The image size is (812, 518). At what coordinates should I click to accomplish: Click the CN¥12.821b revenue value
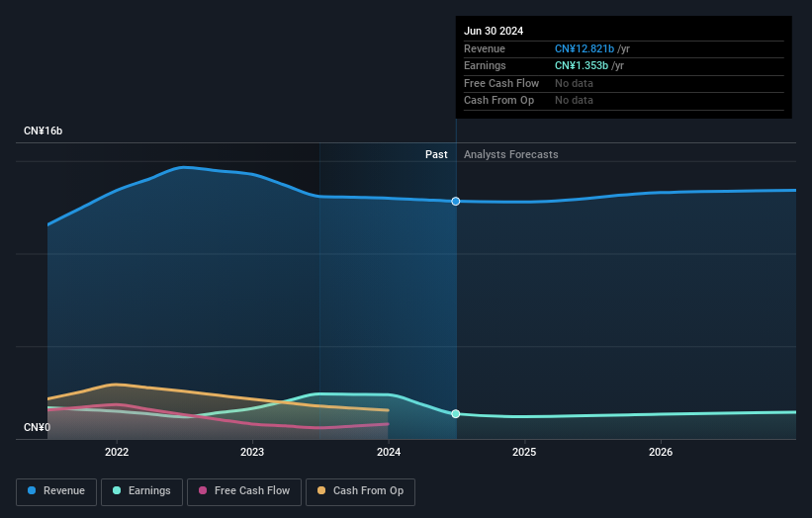tap(585, 48)
